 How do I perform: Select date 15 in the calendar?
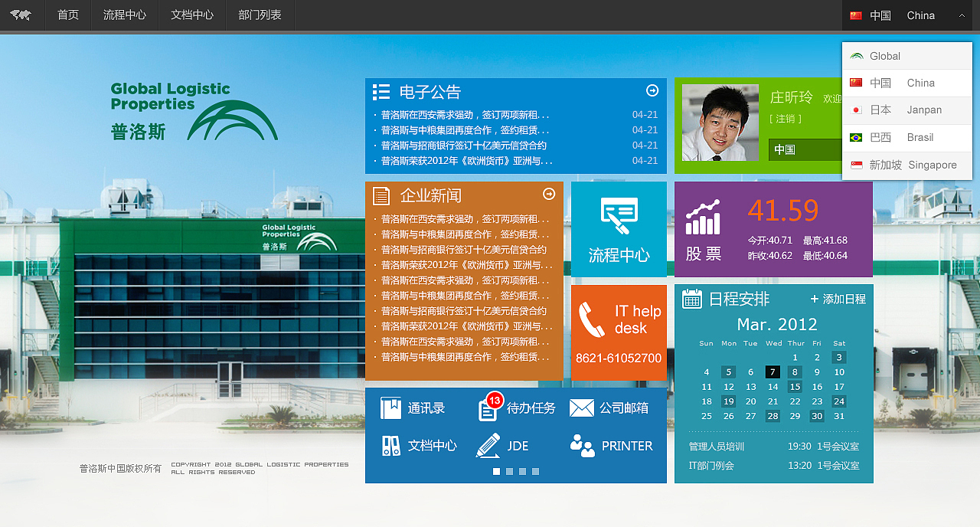point(795,387)
